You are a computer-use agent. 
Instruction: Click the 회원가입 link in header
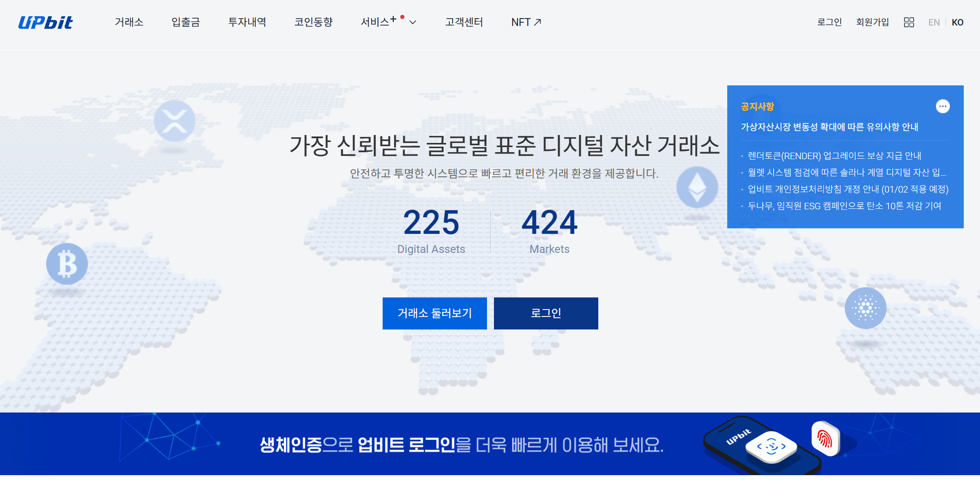pos(872,22)
